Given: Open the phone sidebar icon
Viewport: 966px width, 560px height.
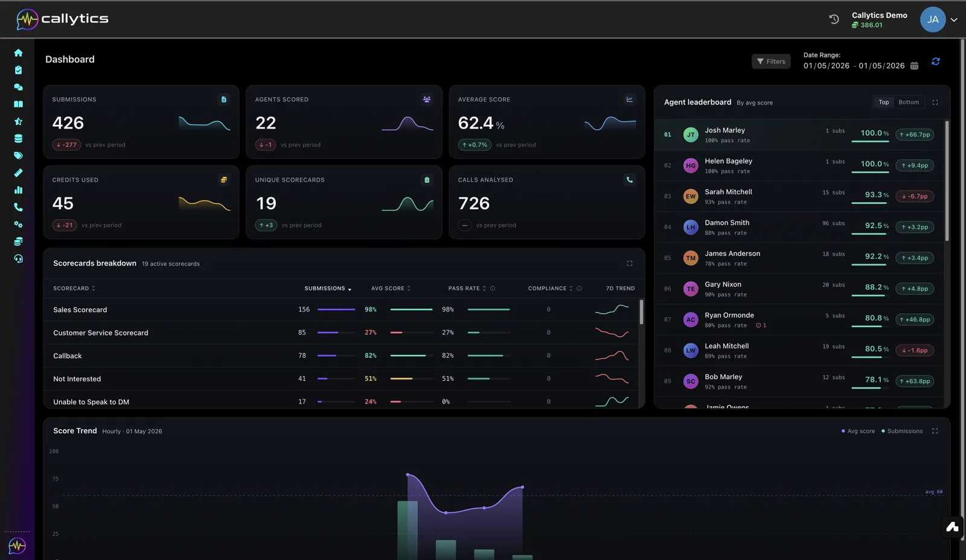Looking at the screenshot, I should tap(18, 207).
